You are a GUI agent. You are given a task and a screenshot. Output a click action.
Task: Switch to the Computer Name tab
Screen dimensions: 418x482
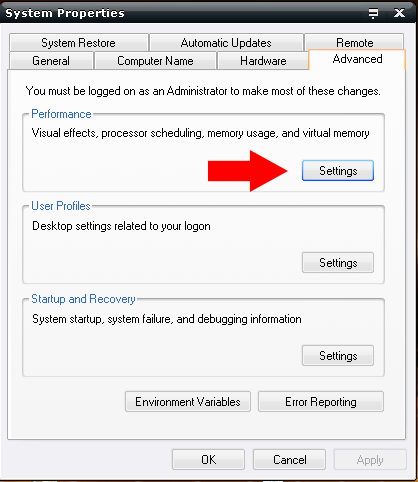pyautogui.click(x=155, y=61)
